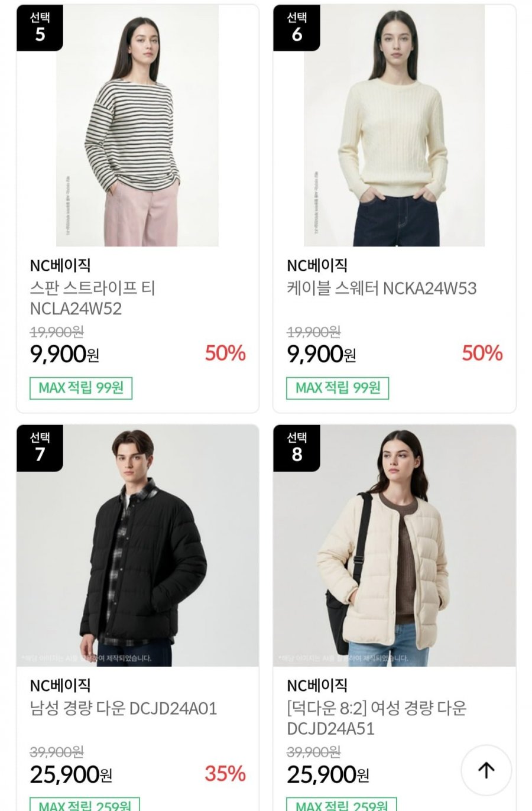Image resolution: width=532 pixels, height=811 pixels.
Task: Click 9,900원 price of cable sweater
Action: tap(322, 354)
